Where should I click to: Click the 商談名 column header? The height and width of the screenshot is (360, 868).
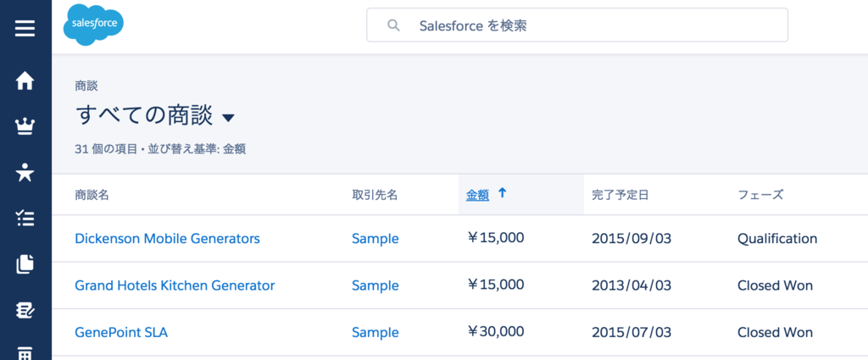(92, 195)
